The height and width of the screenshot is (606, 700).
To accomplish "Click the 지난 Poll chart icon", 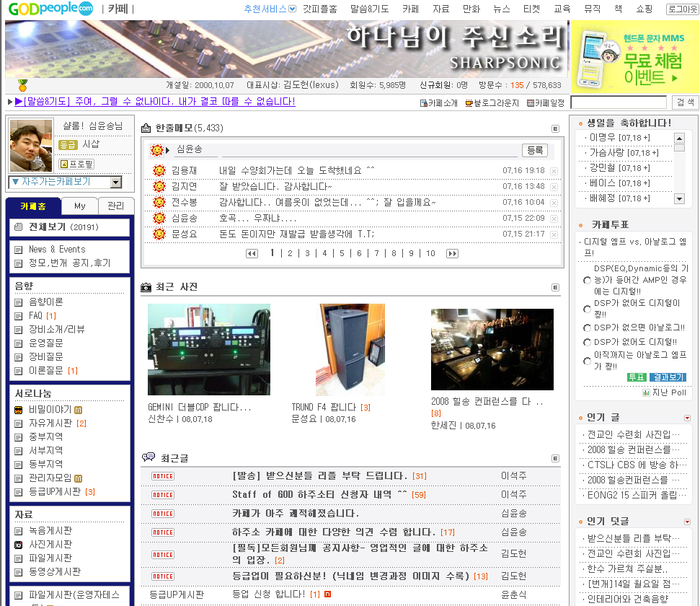I will pos(646,393).
